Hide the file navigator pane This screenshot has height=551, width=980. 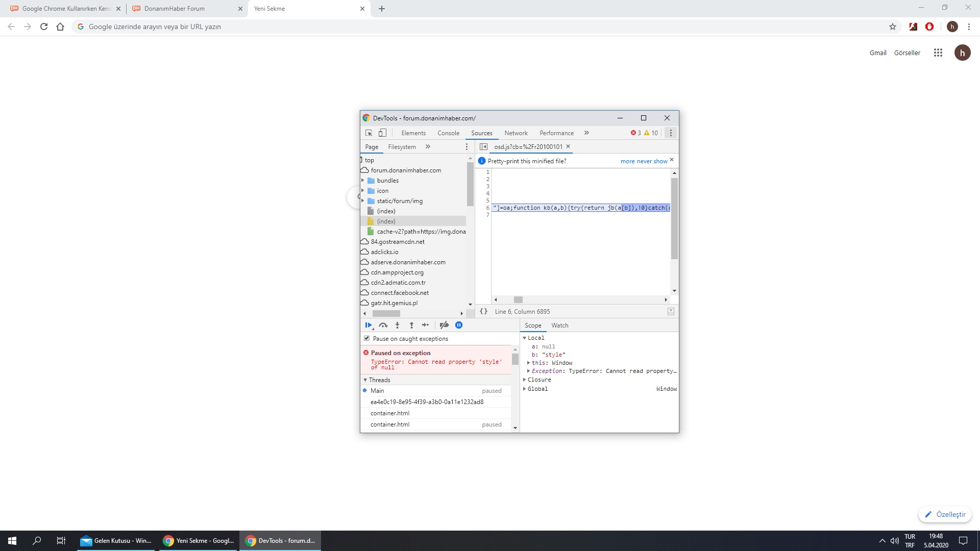coord(483,146)
